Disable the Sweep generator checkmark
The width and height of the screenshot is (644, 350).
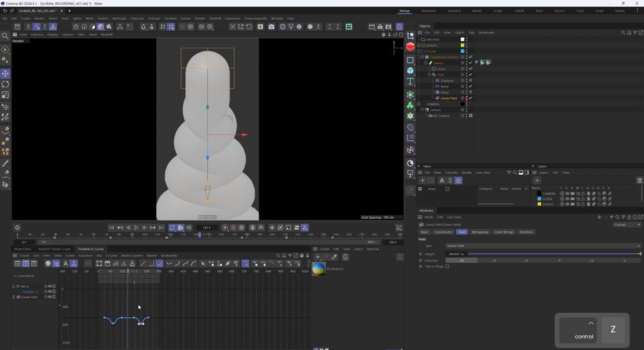click(x=471, y=63)
